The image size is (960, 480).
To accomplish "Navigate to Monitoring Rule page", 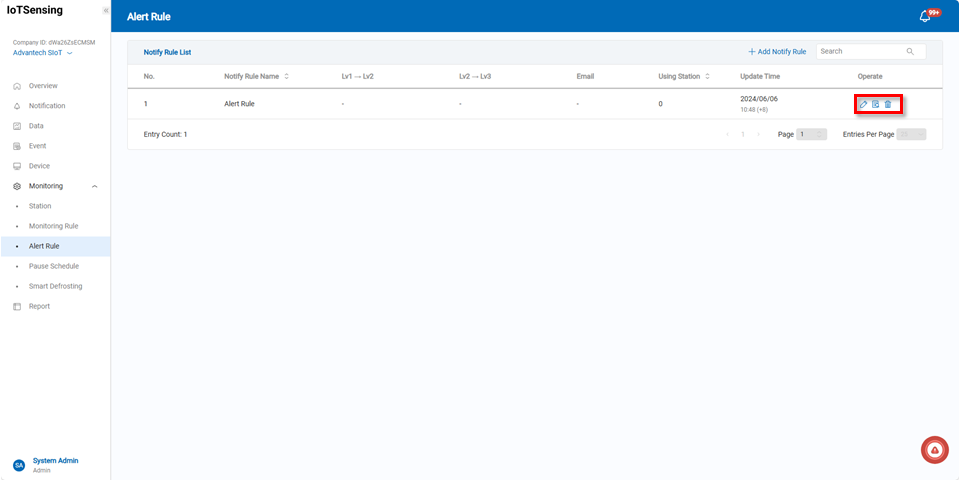I will pyautogui.click(x=53, y=226).
